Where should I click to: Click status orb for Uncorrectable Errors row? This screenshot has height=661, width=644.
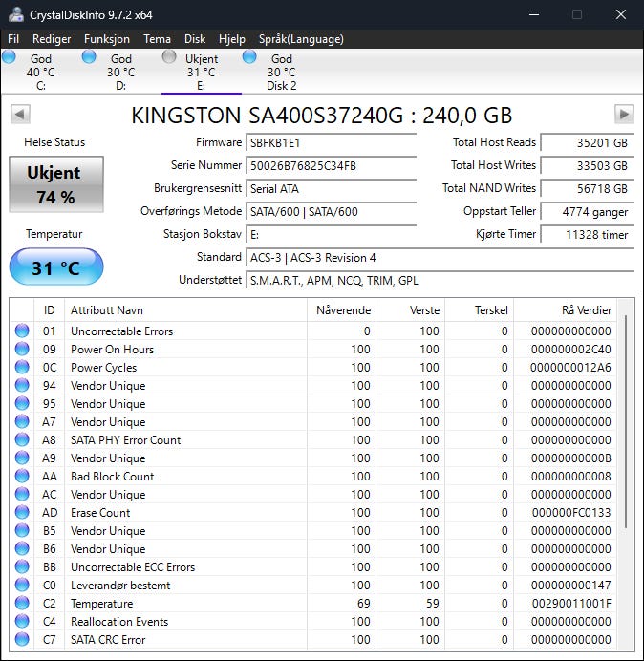point(22,331)
